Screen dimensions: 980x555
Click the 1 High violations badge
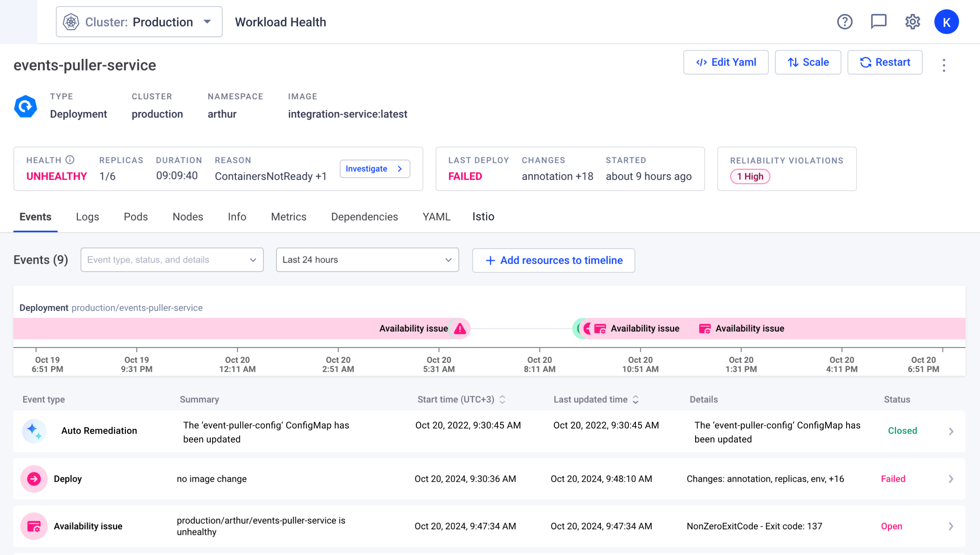pos(750,177)
